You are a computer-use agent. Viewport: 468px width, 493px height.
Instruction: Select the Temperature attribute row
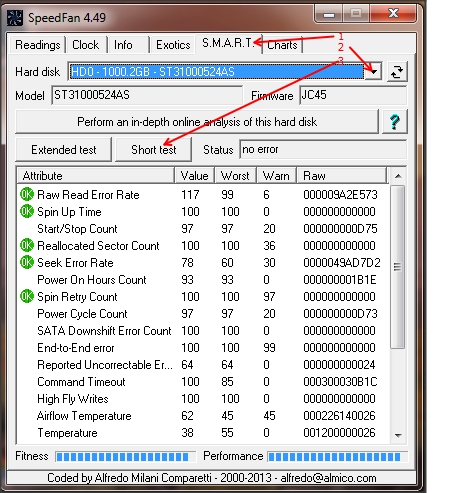click(x=203, y=433)
